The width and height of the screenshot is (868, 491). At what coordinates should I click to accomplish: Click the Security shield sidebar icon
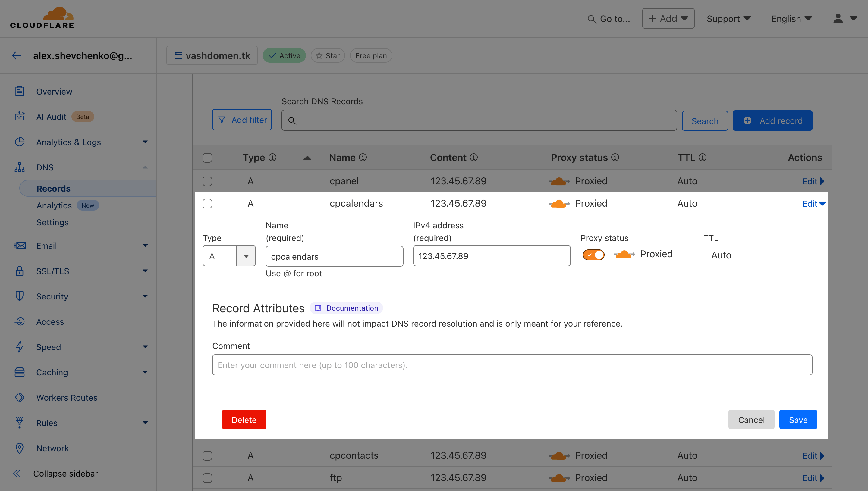click(19, 296)
